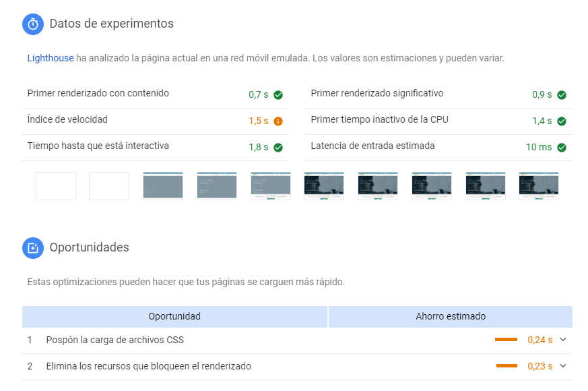Click green check next to Tiempo hasta que está interactiva

pos(278,148)
